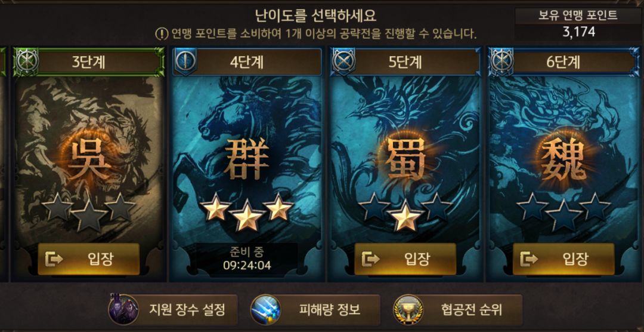
Task: Click the gold trophy icon for 협공전 순위
Action: (408, 310)
